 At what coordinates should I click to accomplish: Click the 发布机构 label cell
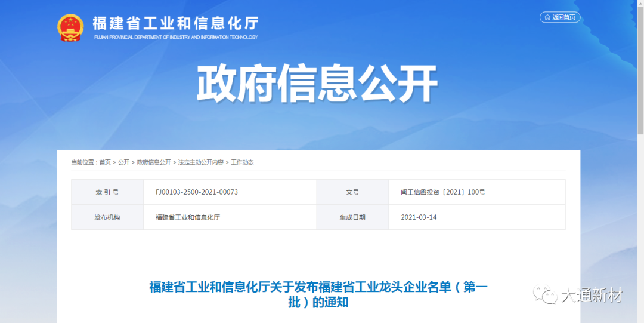point(107,217)
